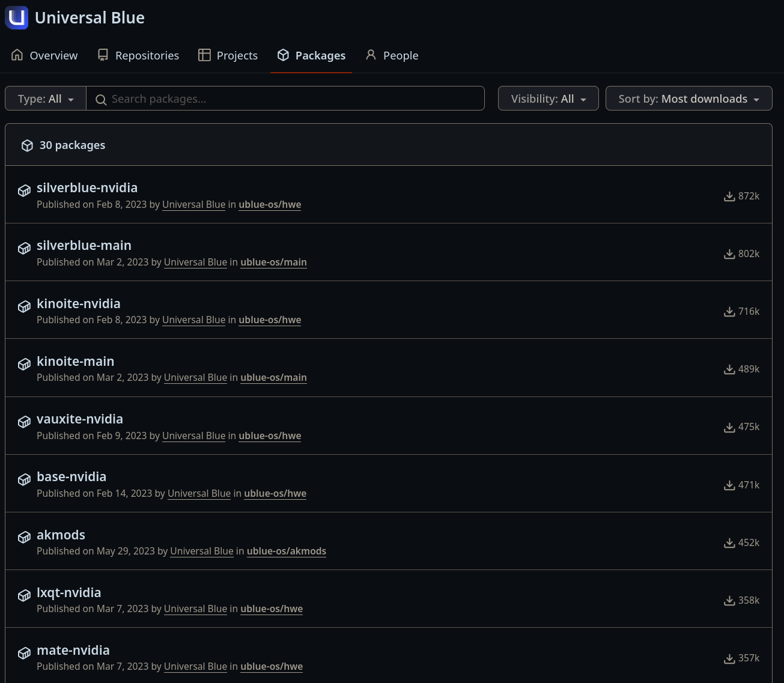Click Universal Blue publisher link under kinoite-nvidia
The image size is (784, 683).
[x=193, y=320]
